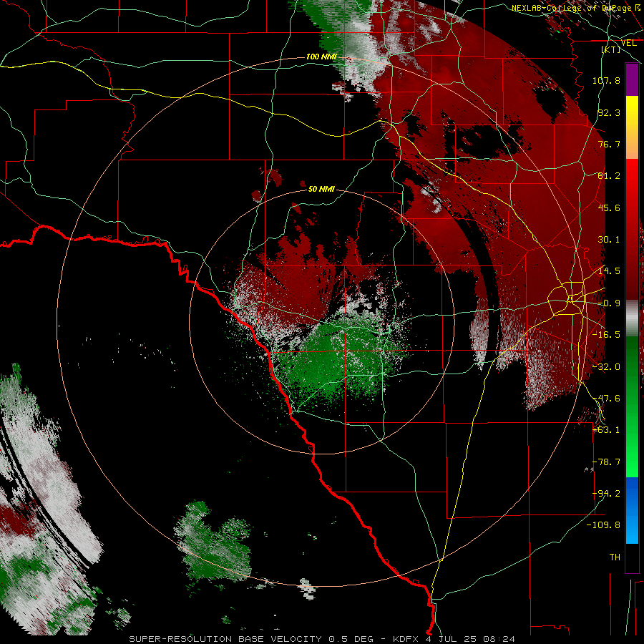Click the blue segment of the color bar

point(632,510)
